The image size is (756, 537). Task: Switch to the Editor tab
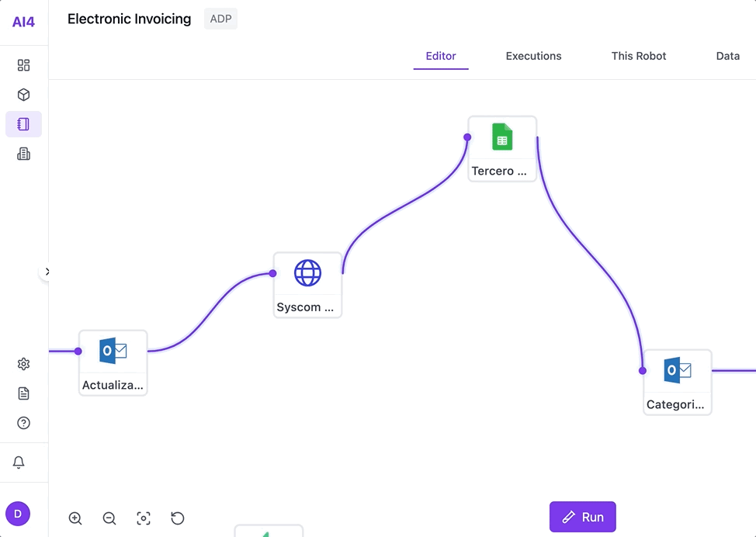(441, 56)
